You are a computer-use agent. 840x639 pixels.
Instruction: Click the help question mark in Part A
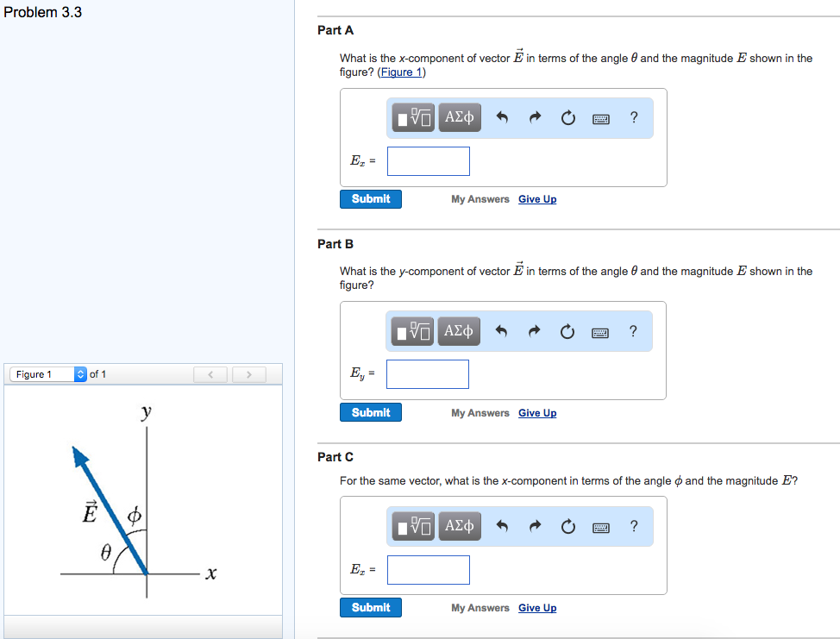[x=633, y=117]
